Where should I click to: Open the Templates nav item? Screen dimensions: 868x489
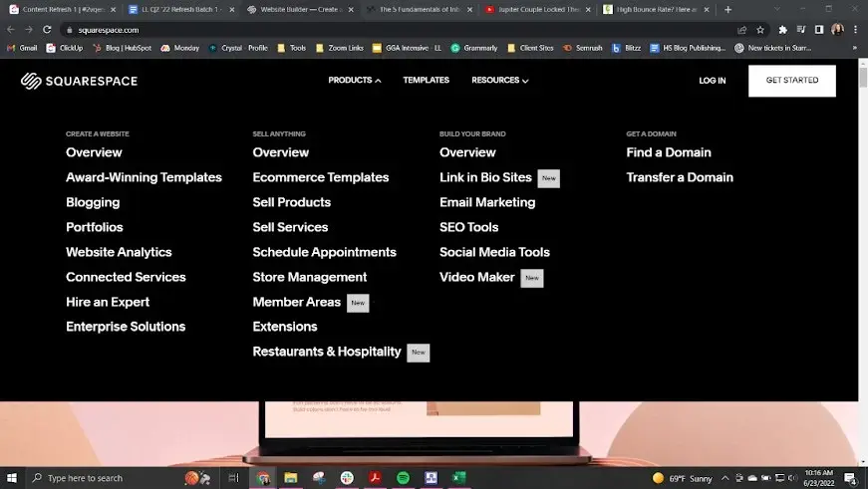pos(427,81)
